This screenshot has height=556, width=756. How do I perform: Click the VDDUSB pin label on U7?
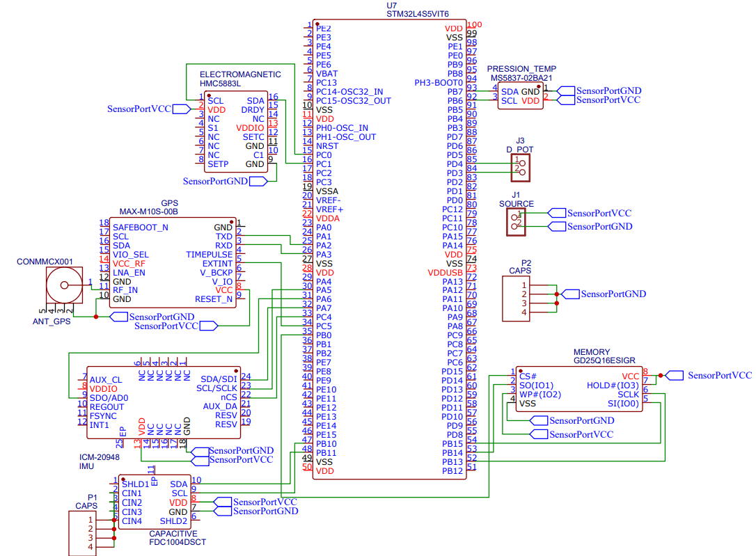coord(445,273)
